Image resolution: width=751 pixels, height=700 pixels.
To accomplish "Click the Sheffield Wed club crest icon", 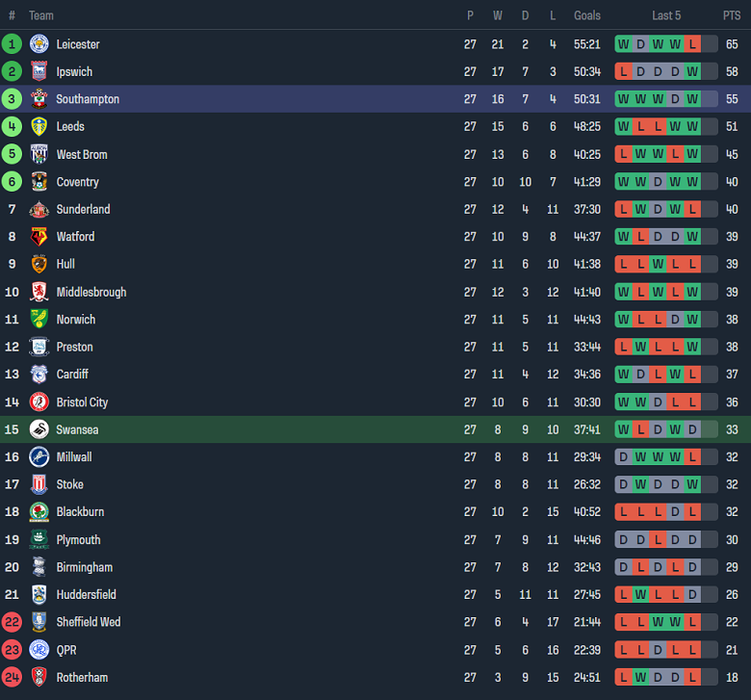I will (x=39, y=622).
